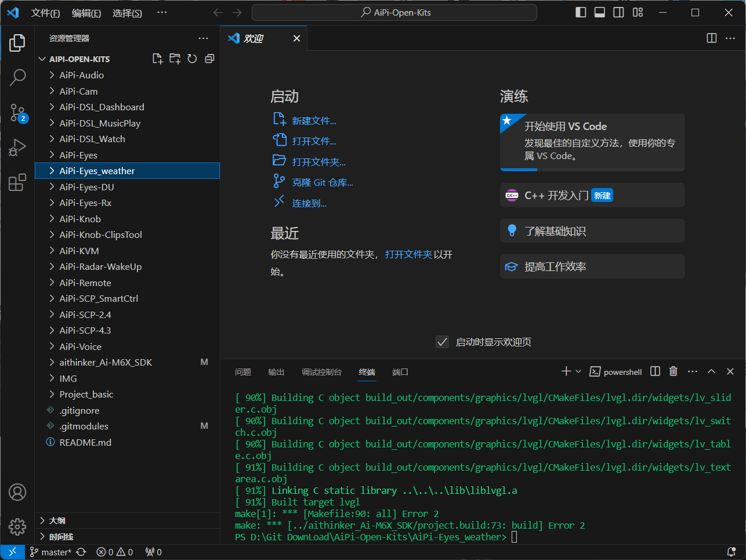The height and width of the screenshot is (560, 746).
Task: Expand the Timeline section
Action: click(128, 537)
